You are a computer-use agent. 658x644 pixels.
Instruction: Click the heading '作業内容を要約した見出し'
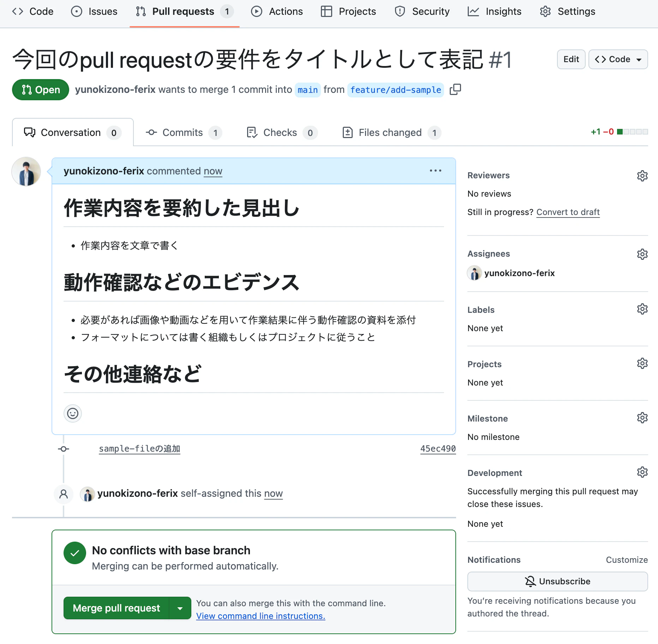click(x=181, y=208)
